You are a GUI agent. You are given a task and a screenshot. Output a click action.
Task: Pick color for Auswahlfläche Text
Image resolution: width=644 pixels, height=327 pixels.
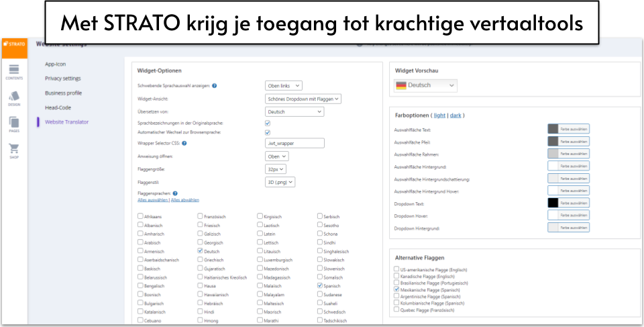pyautogui.click(x=568, y=129)
